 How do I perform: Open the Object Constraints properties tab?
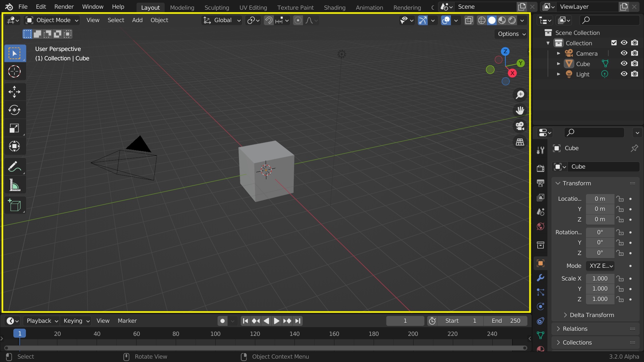pyautogui.click(x=540, y=321)
